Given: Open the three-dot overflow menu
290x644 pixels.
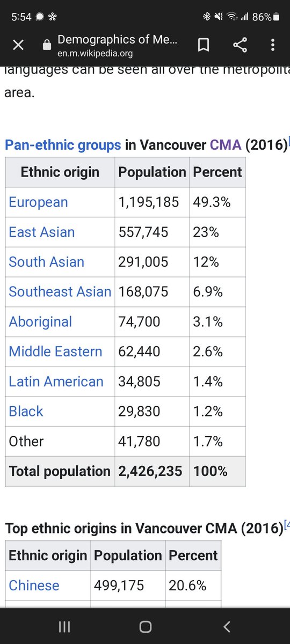Looking at the screenshot, I should [273, 46].
